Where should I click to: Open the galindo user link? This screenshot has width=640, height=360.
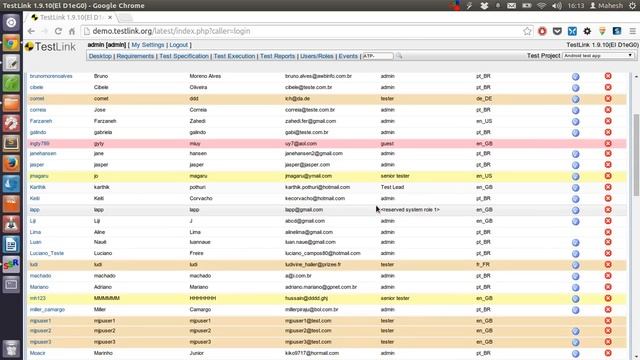38,132
